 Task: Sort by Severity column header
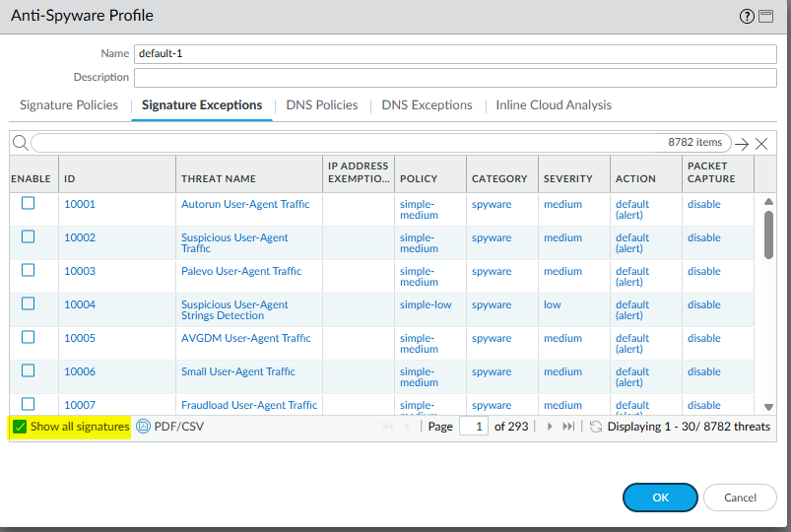[568, 178]
